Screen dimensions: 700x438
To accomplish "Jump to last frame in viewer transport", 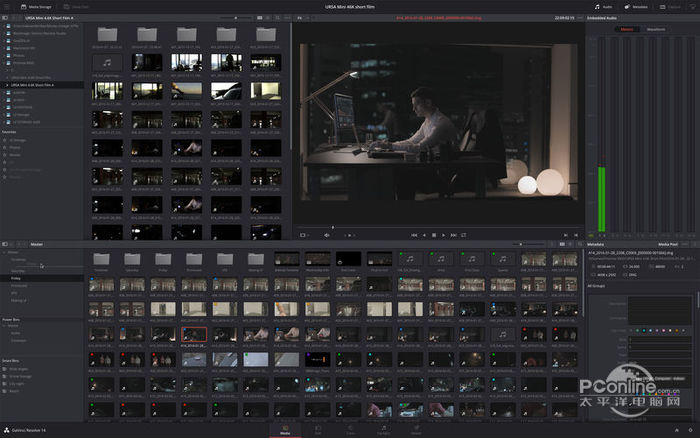I will click(x=456, y=234).
